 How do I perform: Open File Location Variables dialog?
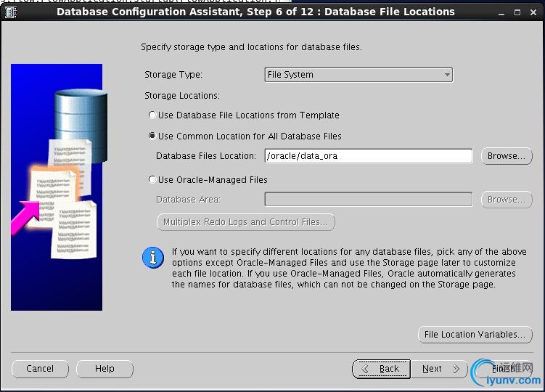[x=475, y=335]
